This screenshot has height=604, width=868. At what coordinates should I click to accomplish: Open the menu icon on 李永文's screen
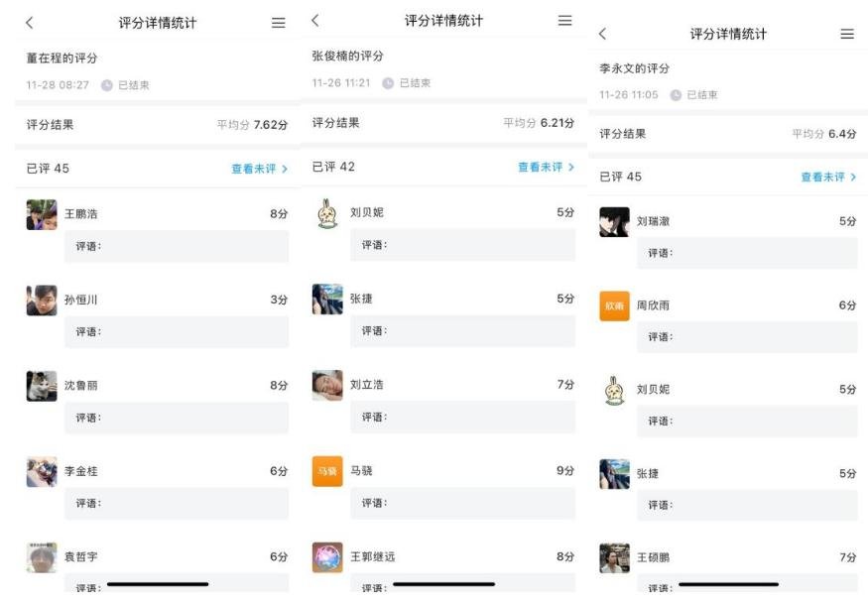click(846, 34)
